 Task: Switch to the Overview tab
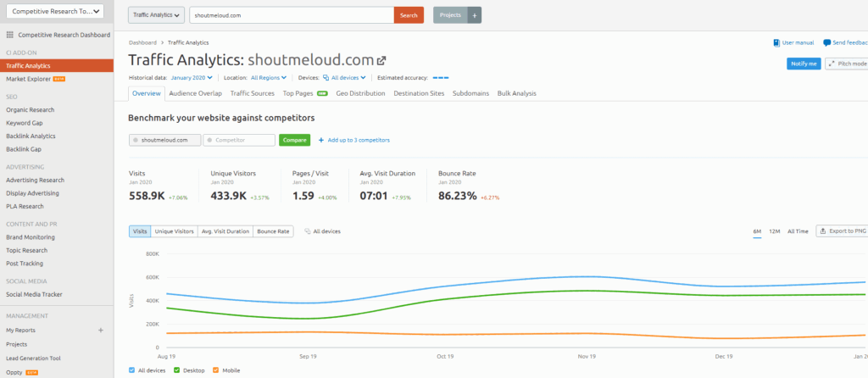147,93
